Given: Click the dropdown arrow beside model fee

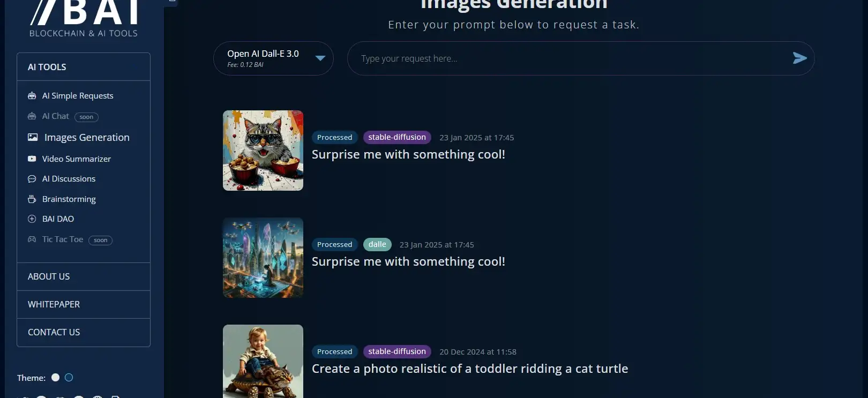Looking at the screenshot, I should pos(320,58).
